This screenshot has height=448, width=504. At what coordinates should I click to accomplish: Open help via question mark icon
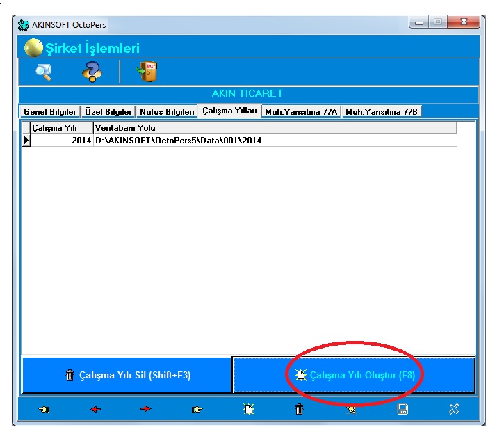(x=92, y=72)
